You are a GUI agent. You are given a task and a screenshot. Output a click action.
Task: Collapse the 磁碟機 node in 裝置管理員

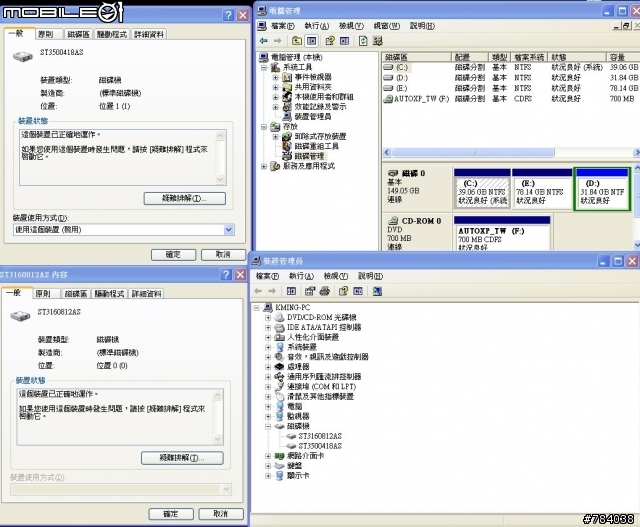[268, 426]
